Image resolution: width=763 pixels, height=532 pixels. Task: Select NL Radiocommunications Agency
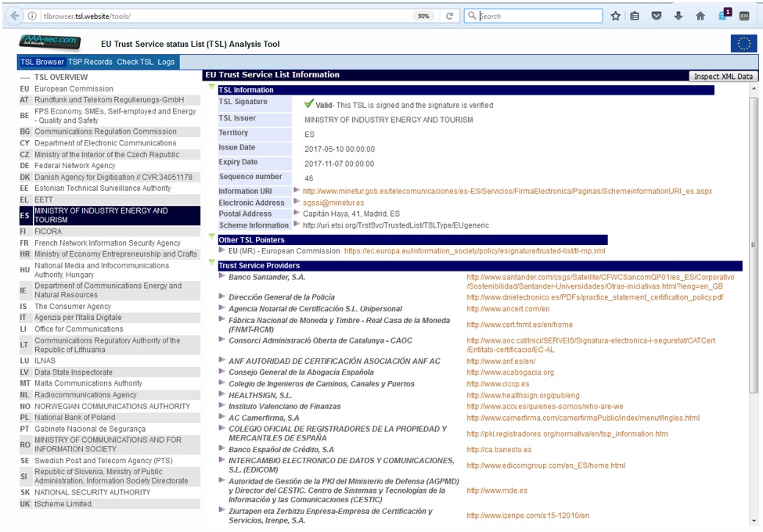(110, 395)
